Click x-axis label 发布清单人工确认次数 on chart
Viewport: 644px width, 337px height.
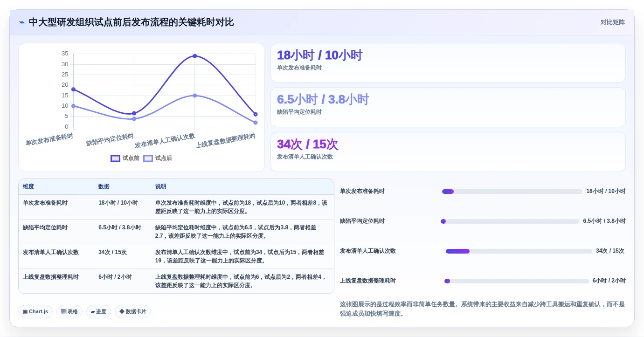point(165,140)
